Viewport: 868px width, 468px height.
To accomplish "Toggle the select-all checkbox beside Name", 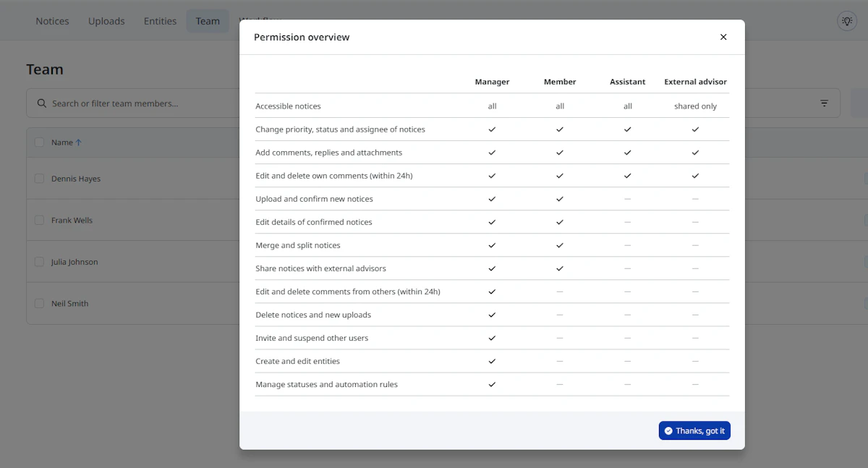I will (40, 142).
